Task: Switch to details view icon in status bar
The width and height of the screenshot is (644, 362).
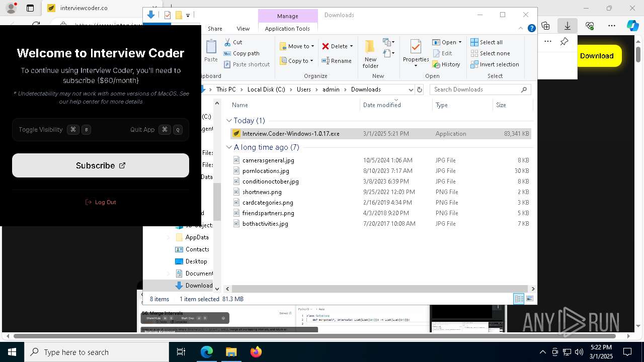Action: 519,299
